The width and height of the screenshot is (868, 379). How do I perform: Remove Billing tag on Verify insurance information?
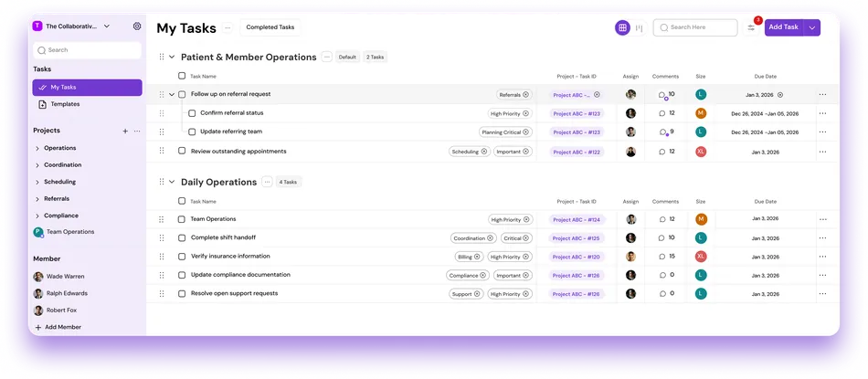tap(477, 257)
